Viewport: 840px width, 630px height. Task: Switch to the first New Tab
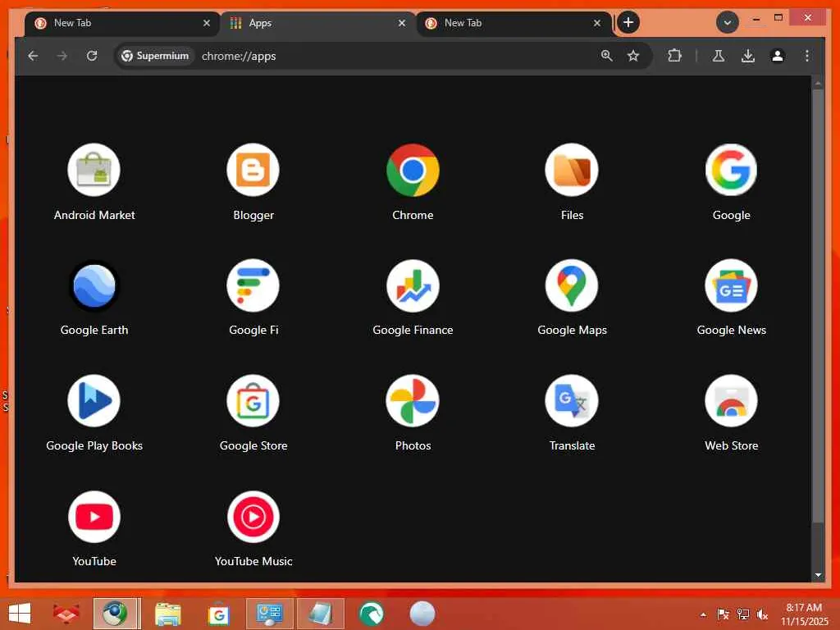[123, 23]
